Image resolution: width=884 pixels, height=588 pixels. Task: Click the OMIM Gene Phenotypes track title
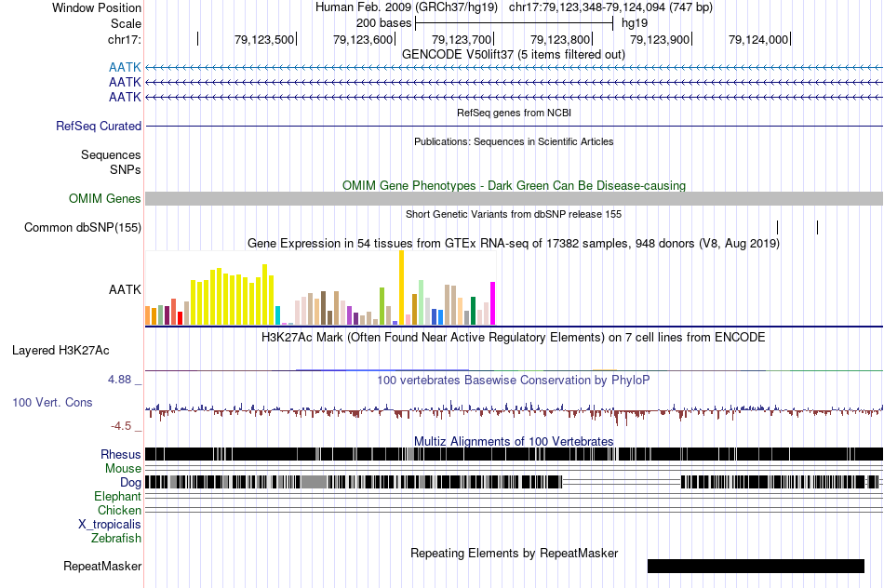(x=514, y=185)
